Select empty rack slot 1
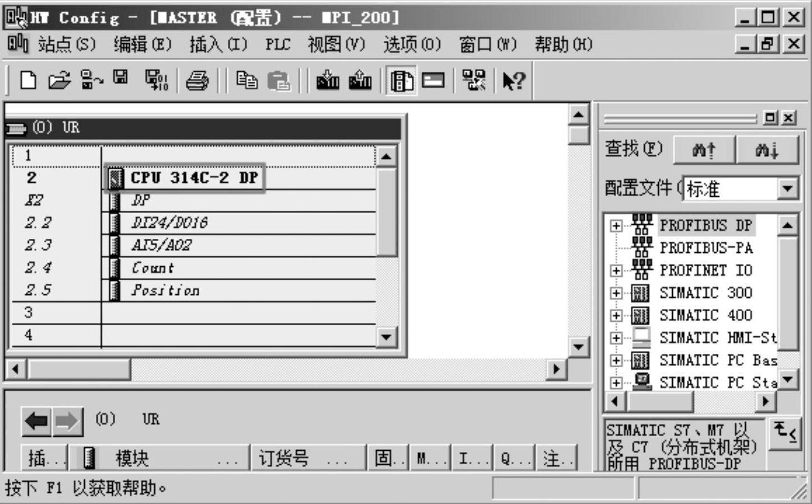This screenshot has width=812, height=504. point(194,156)
